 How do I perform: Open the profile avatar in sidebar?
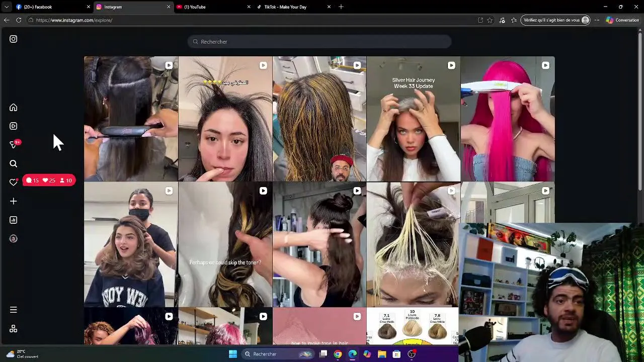coord(14,239)
